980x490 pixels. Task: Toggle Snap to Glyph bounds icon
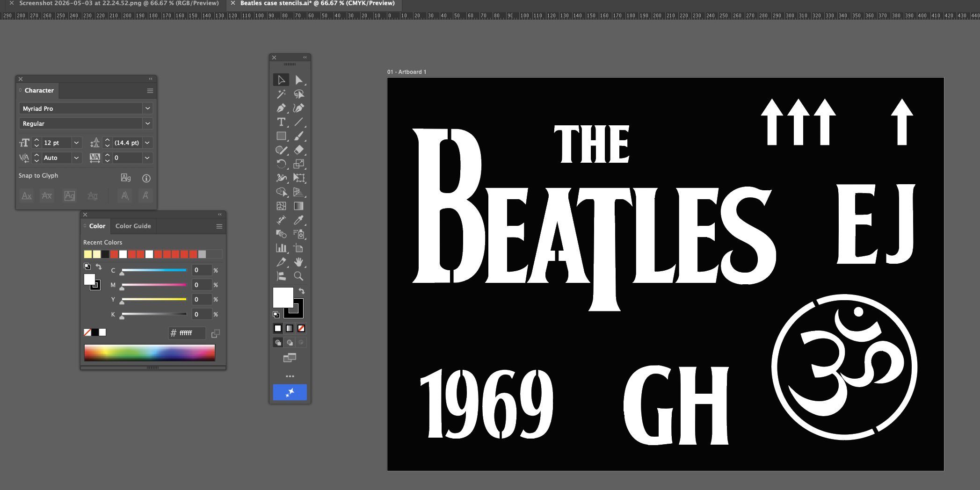tap(126, 178)
